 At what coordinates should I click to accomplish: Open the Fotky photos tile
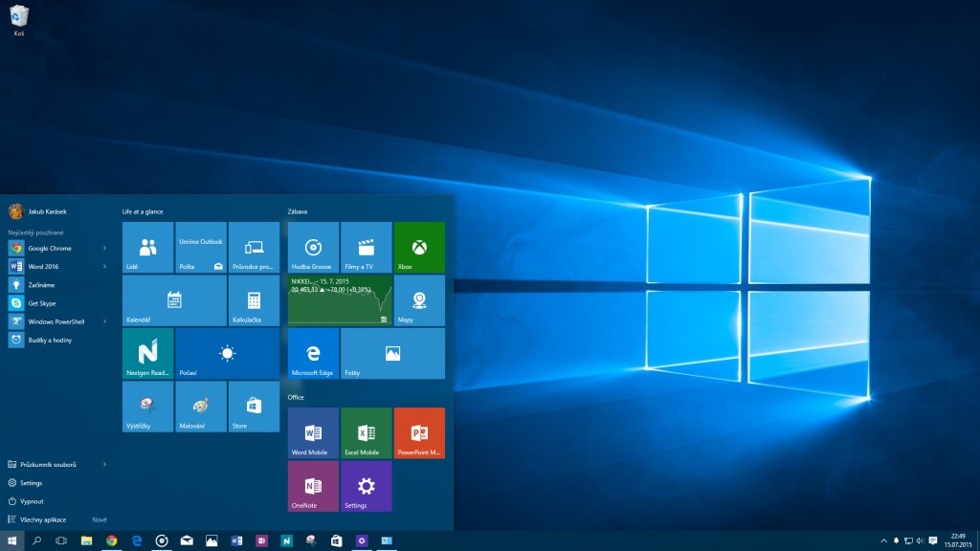[x=392, y=354]
